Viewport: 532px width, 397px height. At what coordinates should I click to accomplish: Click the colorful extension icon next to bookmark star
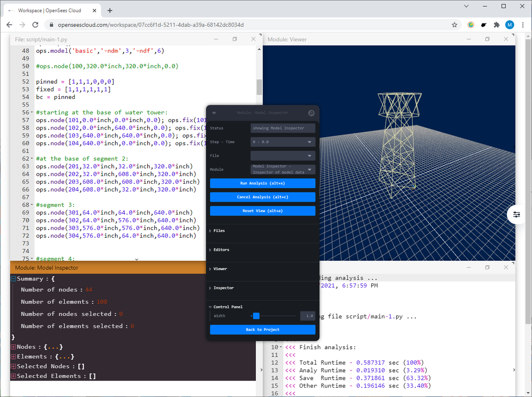(471, 25)
